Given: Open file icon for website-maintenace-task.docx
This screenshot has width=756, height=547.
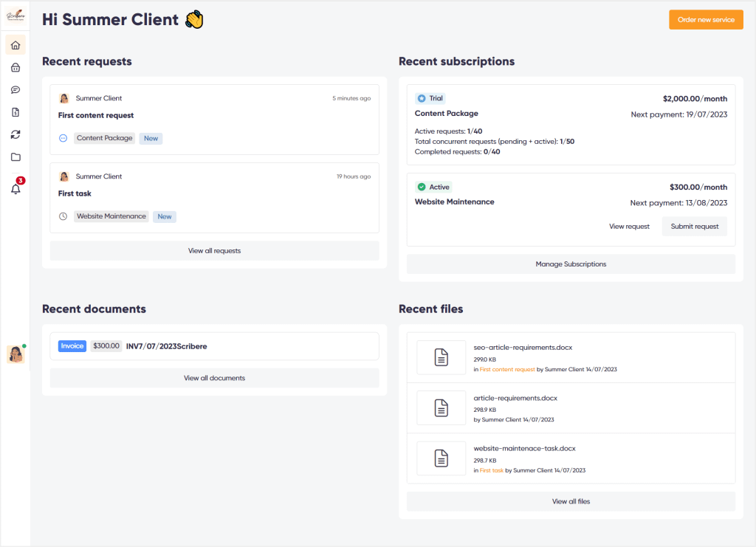Looking at the screenshot, I should pyautogui.click(x=441, y=458).
